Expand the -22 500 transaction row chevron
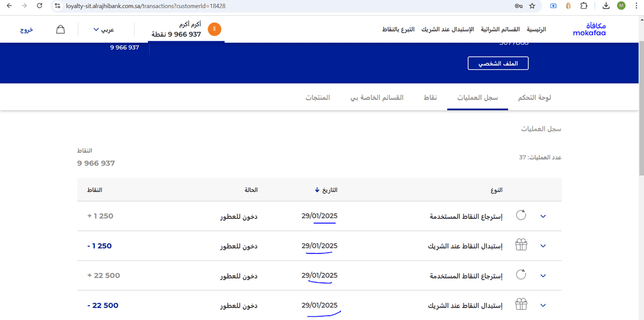The width and height of the screenshot is (644, 320). (543, 305)
